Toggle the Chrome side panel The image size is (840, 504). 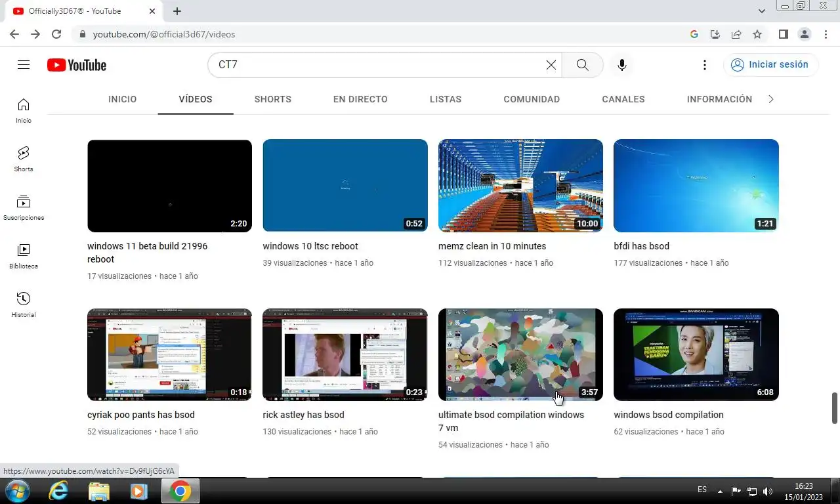784,34
